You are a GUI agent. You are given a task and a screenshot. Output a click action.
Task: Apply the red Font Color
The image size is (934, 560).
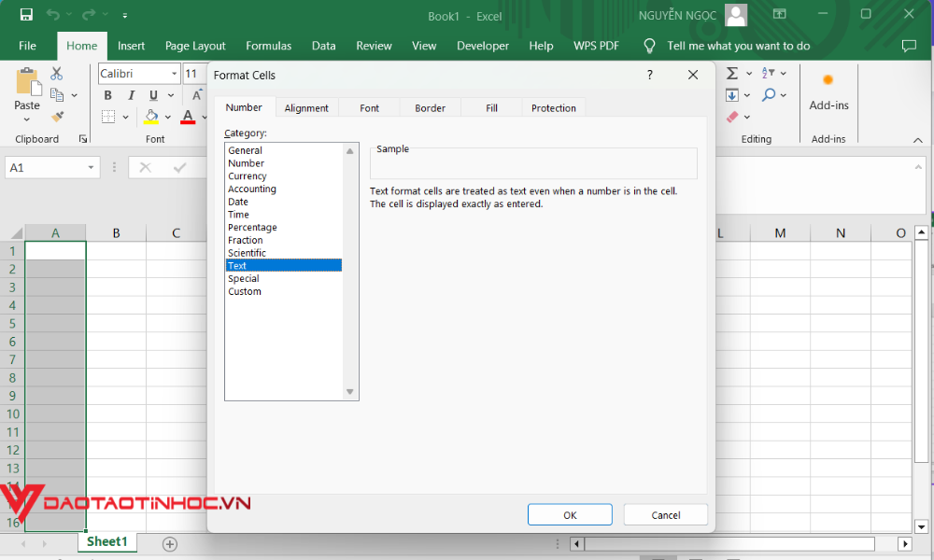coord(188,117)
